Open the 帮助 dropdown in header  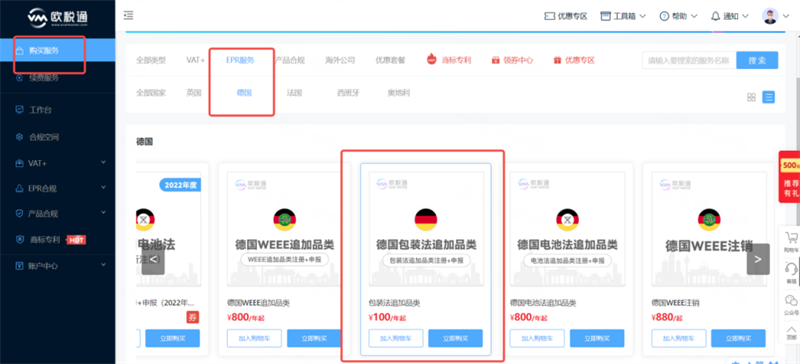679,16
